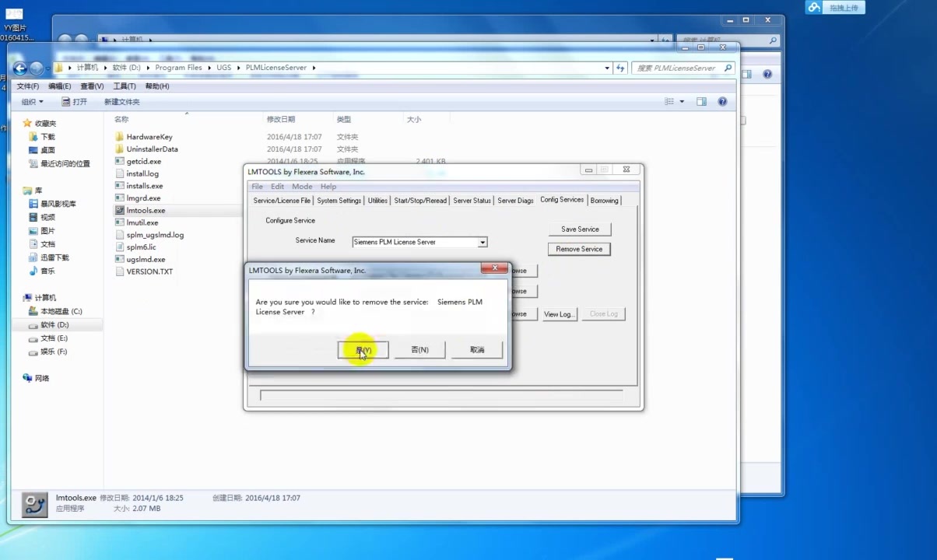Select the HardwareKey folder icon

[x=120, y=137]
